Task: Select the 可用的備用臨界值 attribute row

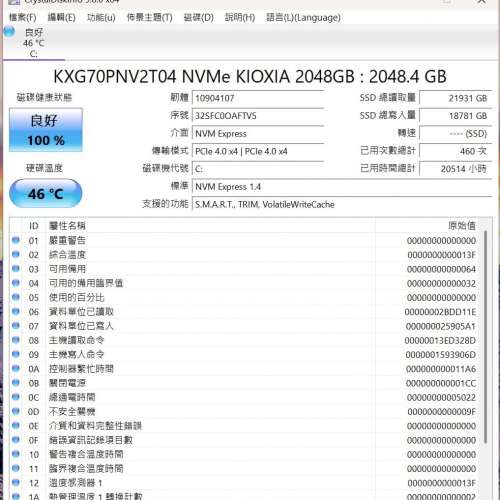Action: (x=245, y=283)
